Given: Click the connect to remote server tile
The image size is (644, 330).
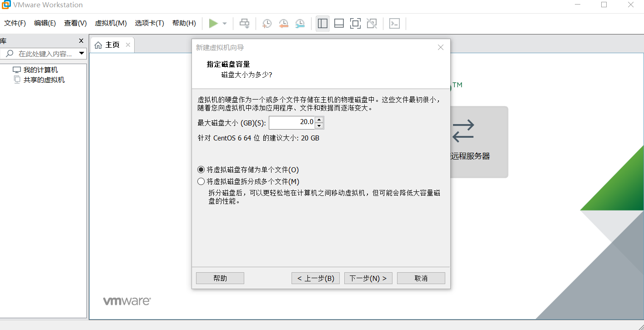Looking at the screenshot, I should tap(478, 142).
